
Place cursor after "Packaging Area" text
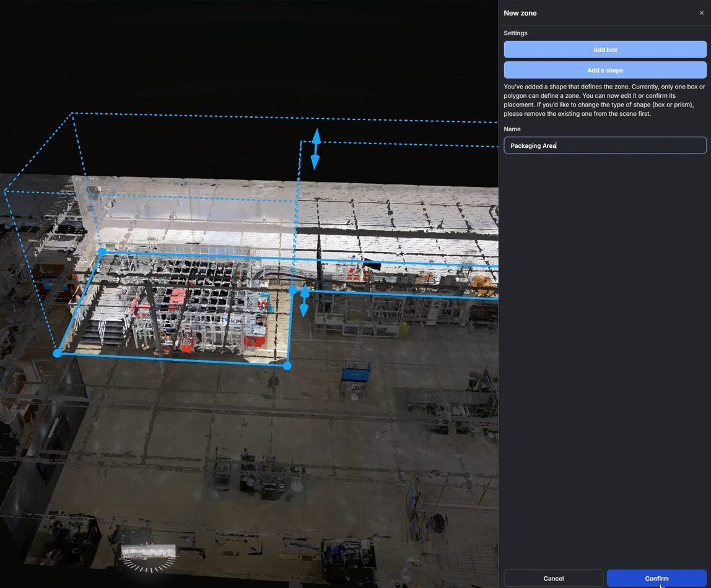tap(556, 145)
